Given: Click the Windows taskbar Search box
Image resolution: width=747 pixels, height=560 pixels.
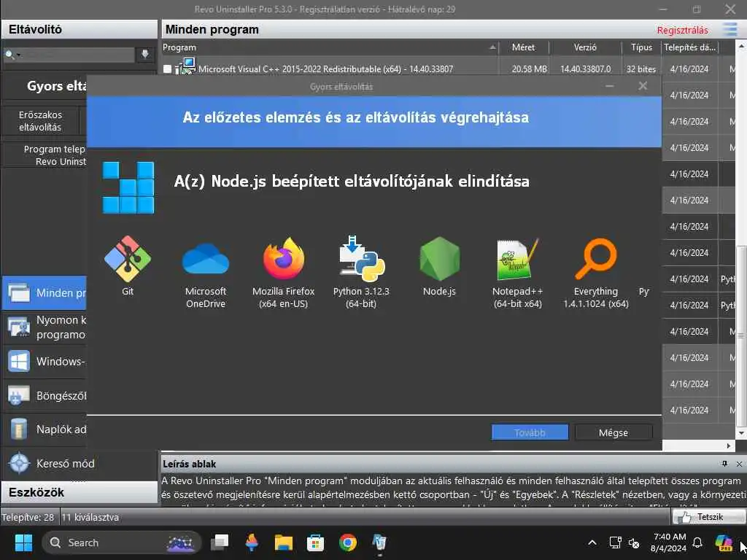Looking at the screenshot, I should (122, 542).
